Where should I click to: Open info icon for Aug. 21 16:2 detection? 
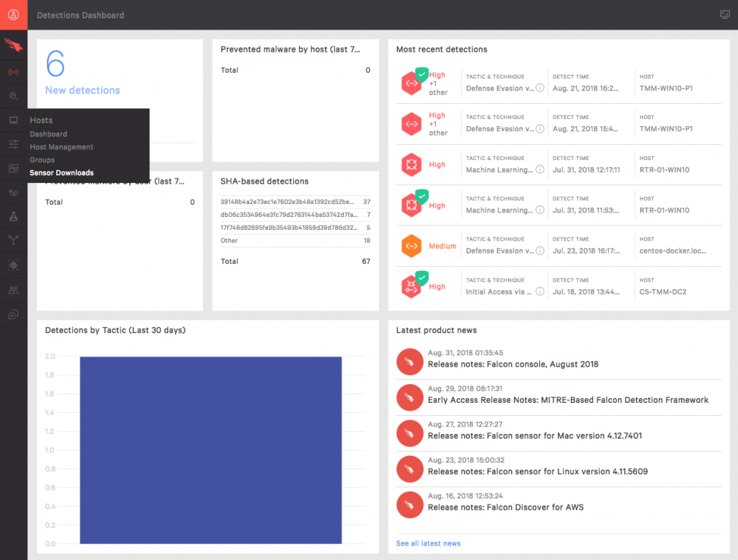click(x=541, y=88)
